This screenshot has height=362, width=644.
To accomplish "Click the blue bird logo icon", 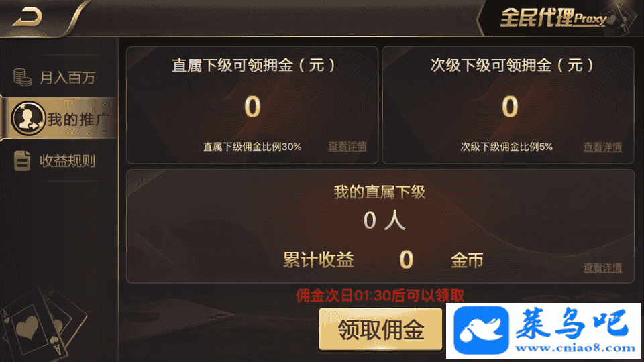I will tap(482, 330).
